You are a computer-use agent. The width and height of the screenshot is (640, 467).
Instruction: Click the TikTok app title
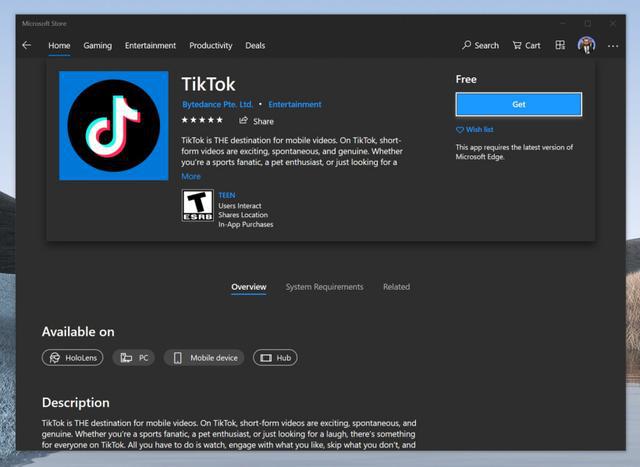[209, 85]
